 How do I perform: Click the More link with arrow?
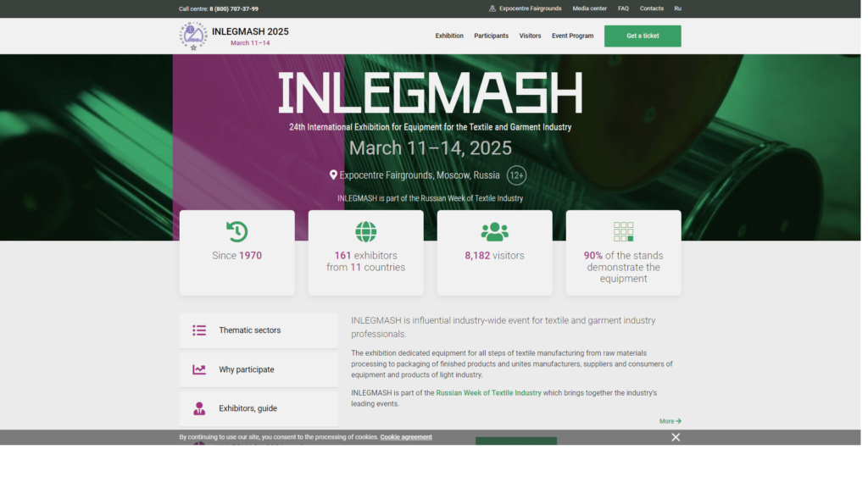(x=670, y=421)
